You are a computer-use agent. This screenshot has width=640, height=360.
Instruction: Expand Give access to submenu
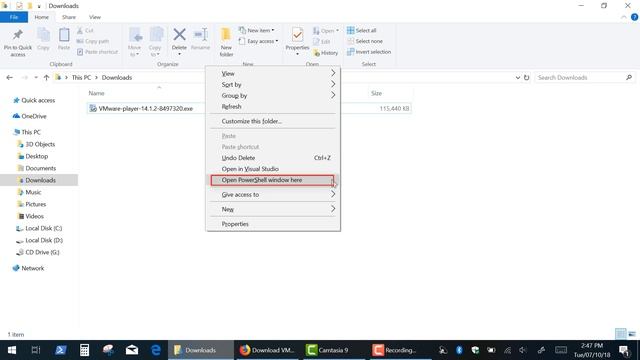click(x=273, y=195)
